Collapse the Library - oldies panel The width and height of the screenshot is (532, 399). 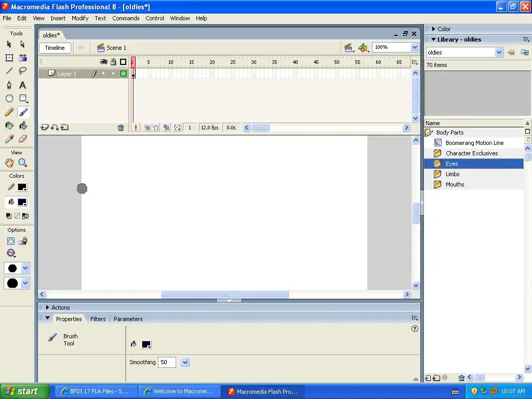click(434, 39)
